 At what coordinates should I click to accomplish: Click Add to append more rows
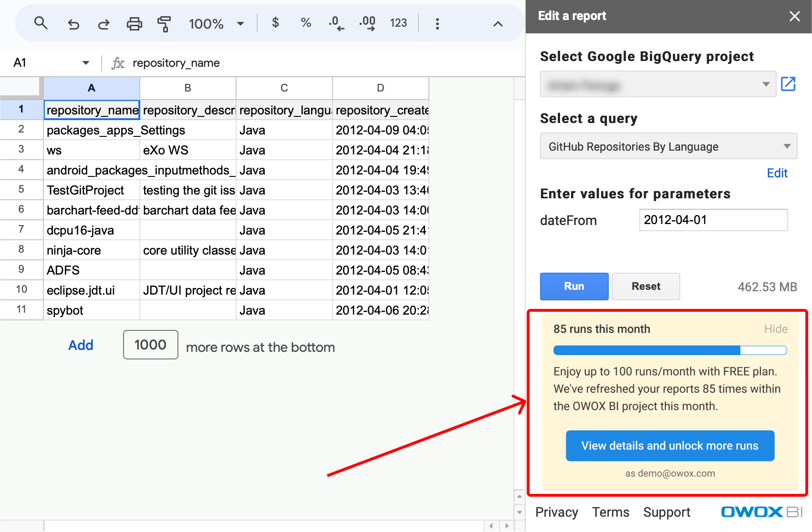(81, 345)
